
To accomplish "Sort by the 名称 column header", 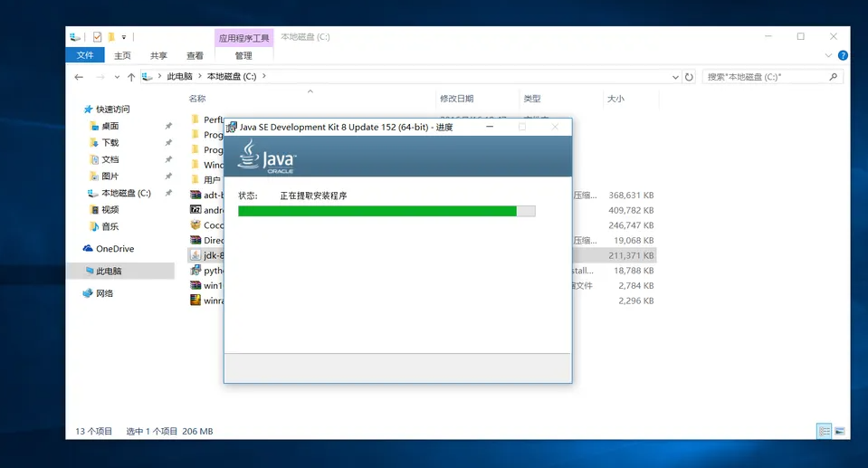I will coord(197,99).
